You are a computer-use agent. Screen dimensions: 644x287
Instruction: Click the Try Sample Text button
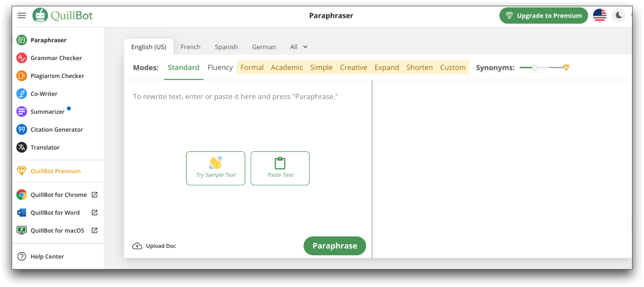216,168
